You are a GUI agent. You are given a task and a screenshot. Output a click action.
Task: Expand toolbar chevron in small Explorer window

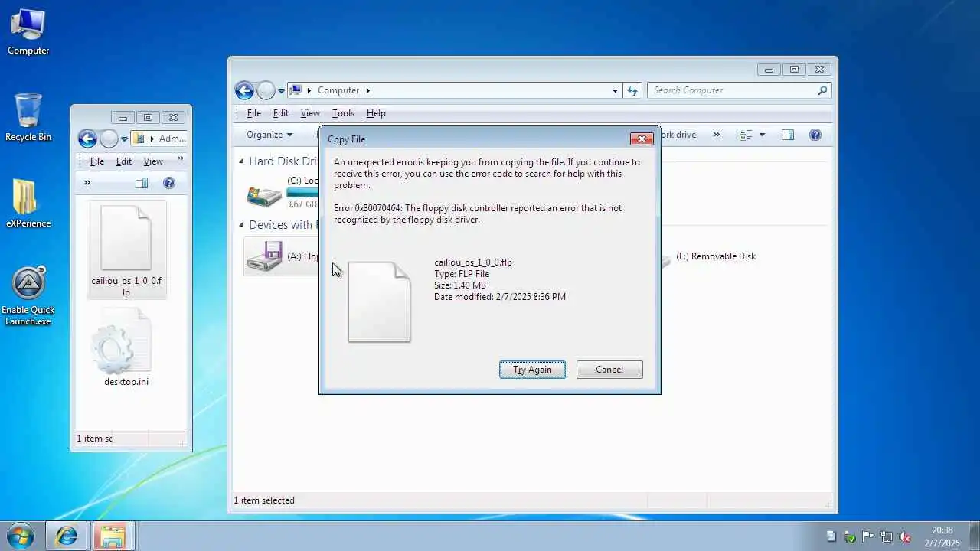tap(87, 183)
